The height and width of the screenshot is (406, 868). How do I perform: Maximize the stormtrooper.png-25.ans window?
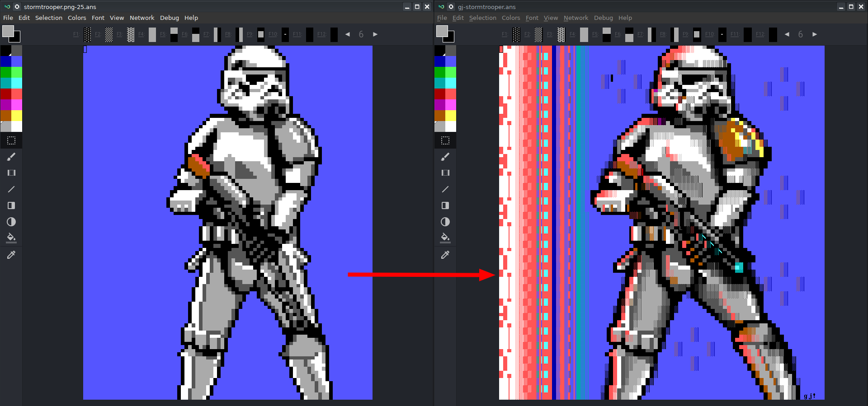(417, 7)
